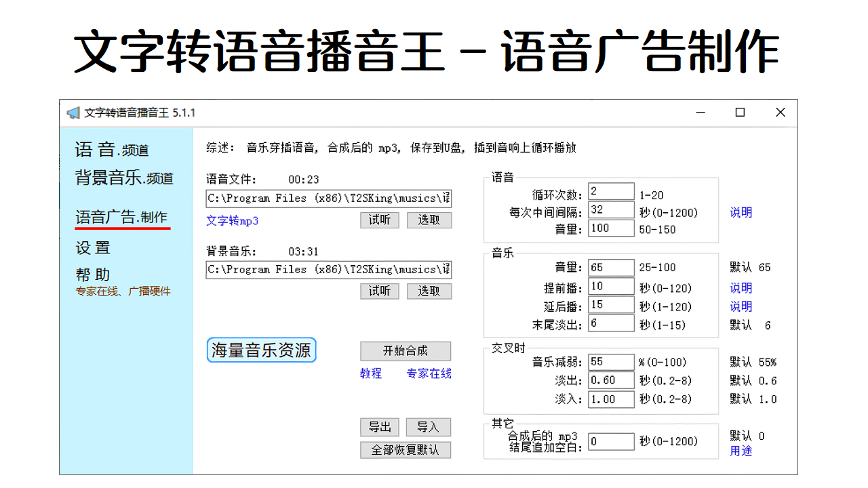Open the 说明 link beside 循环次数
868x488 pixels.
point(741,212)
